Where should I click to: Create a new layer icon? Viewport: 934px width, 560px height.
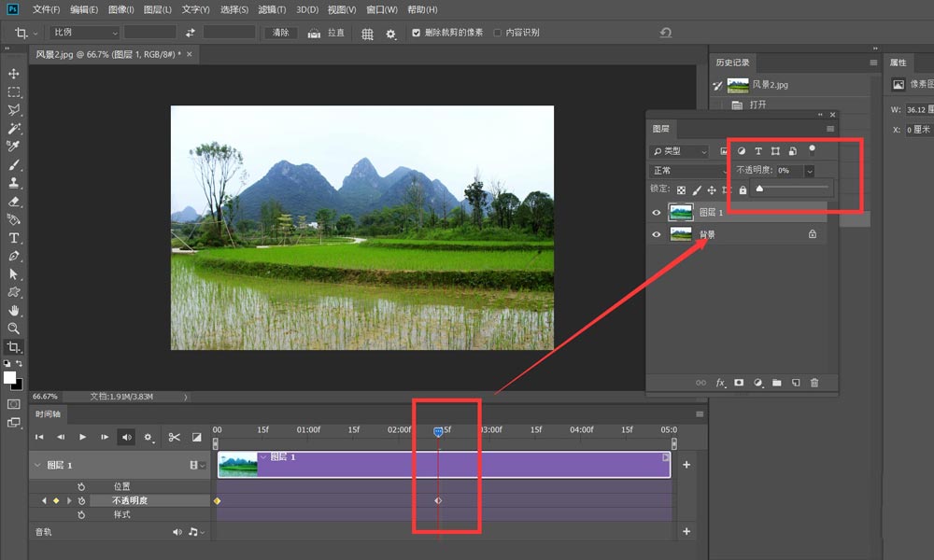click(x=796, y=383)
